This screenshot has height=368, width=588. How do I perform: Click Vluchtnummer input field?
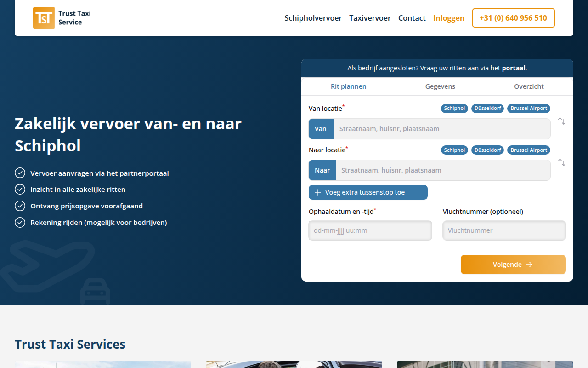(x=504, y=230)
